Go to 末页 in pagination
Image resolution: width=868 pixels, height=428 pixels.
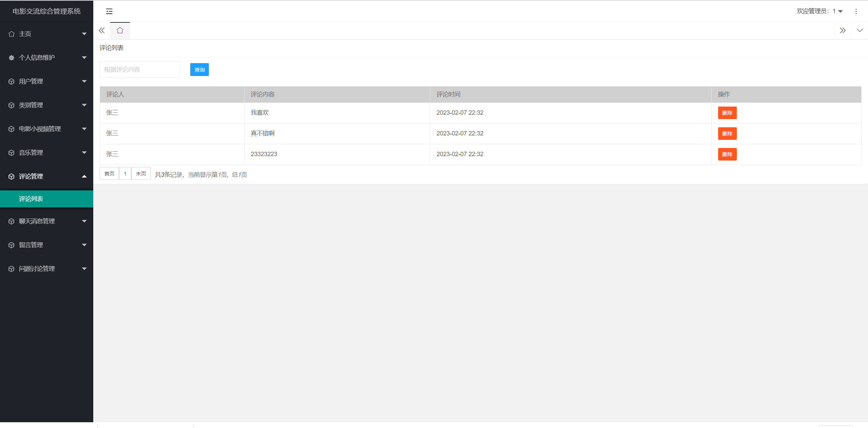[x=141, y=174]
